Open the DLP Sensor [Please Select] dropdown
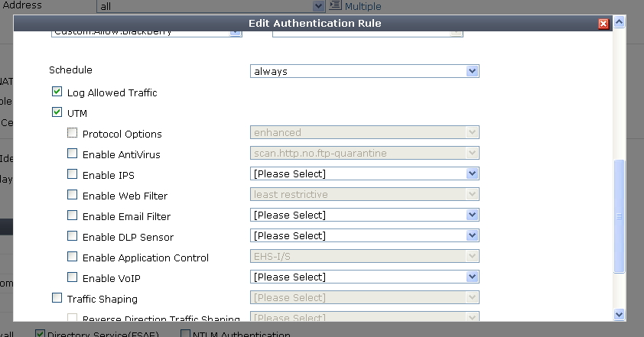Viewport: 644px width, 337px height. [x=365, y=235]
